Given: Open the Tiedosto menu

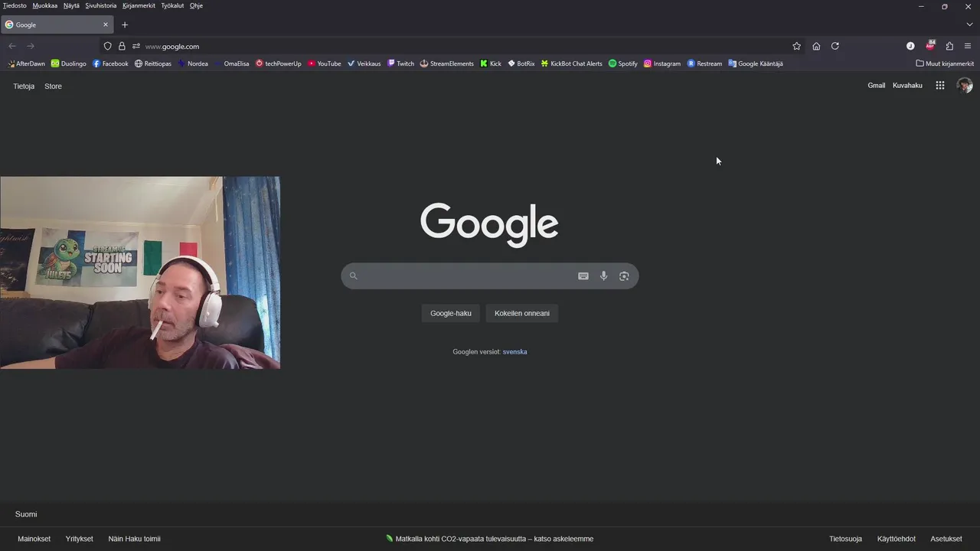Looking at the screenshot, I should [15, 5].
